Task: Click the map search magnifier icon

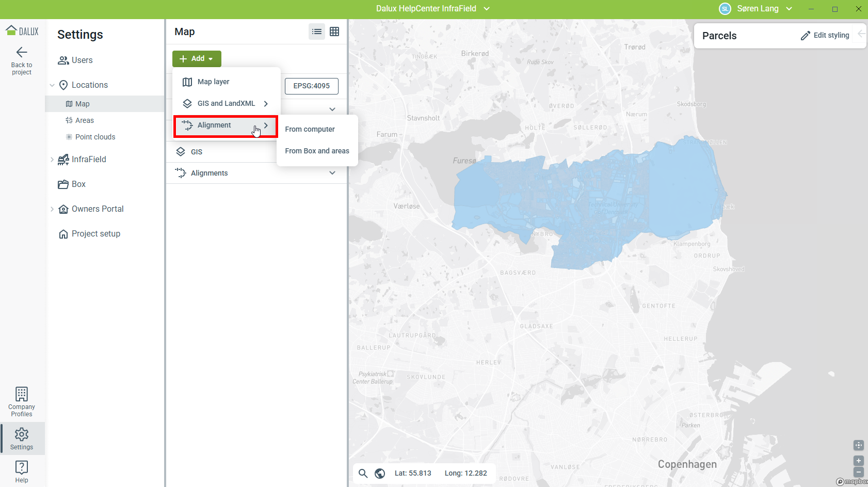Action: click(x=363, y=473)
